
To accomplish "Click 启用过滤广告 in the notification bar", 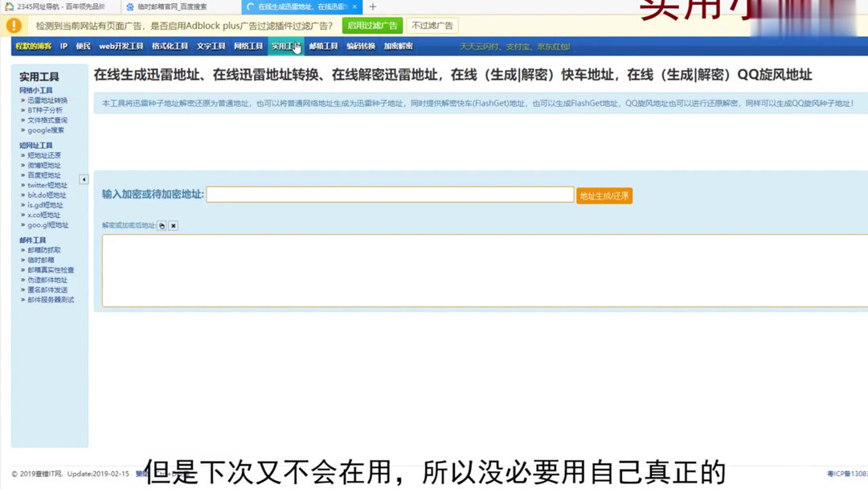I will 372,26.
